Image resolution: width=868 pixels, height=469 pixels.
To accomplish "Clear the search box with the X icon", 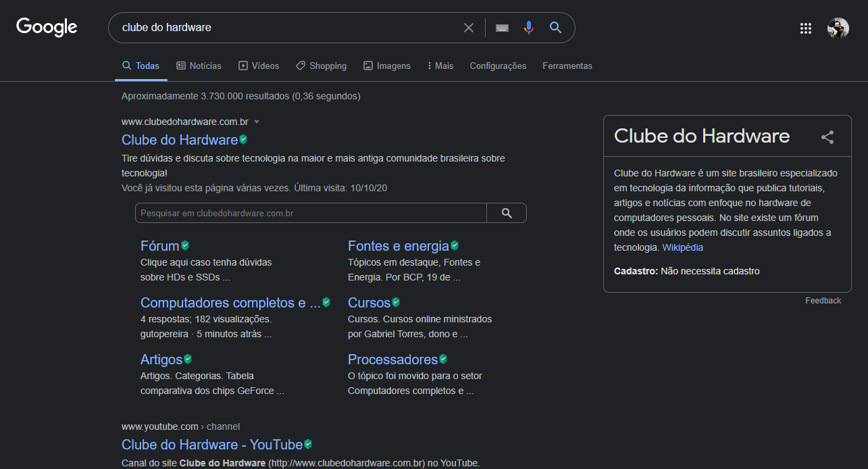I will click(x=469, y=28).
